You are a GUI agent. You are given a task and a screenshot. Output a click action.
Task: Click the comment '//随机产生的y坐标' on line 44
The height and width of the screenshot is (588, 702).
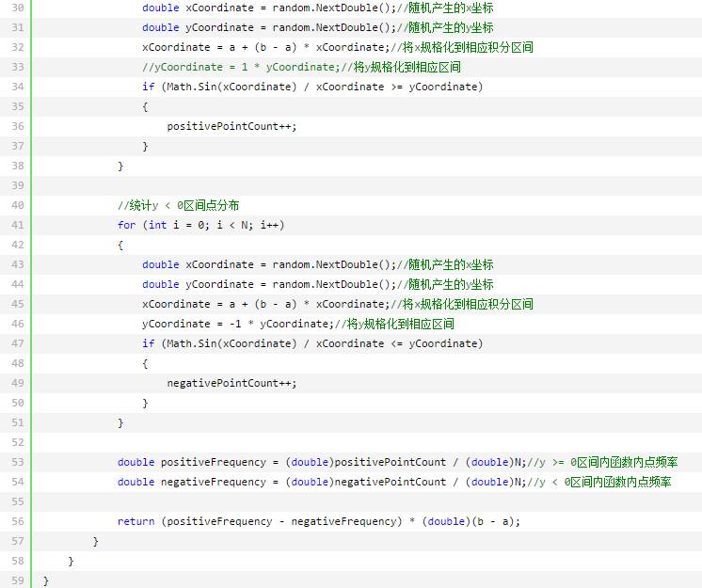pyautogui.click(x=445, y=284)
